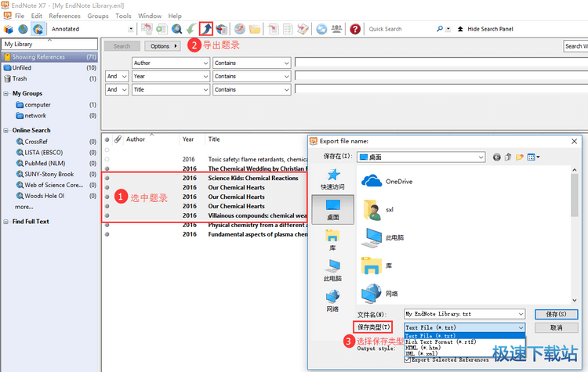Viewport: 588px width, 372px height.
Task: Click read status dot of Science Kids row
Action: pos(107,178)
